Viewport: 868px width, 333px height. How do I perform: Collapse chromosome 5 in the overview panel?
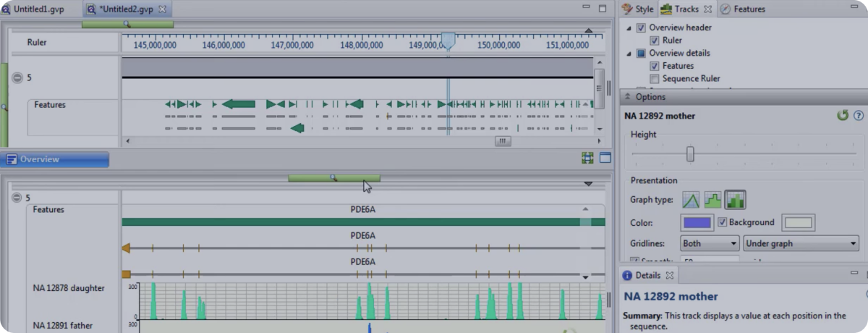coord(17,77)
